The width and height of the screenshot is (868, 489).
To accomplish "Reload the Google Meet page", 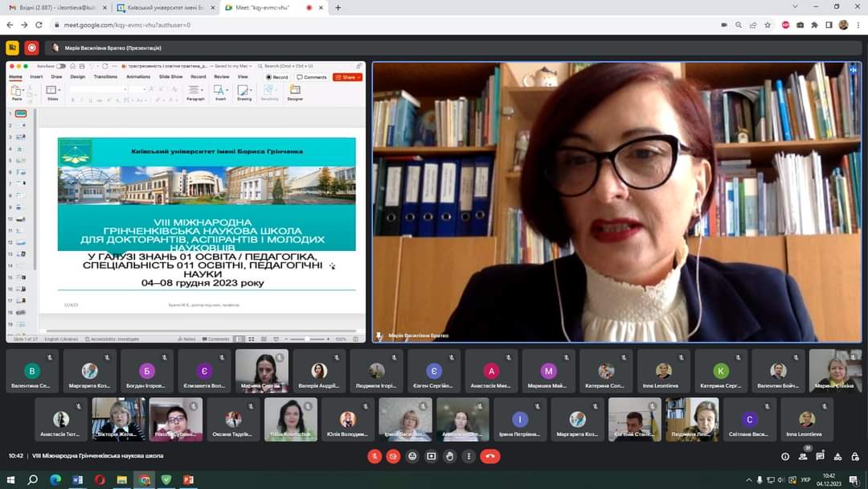I will pyautogui.click(x=40, y=25).
